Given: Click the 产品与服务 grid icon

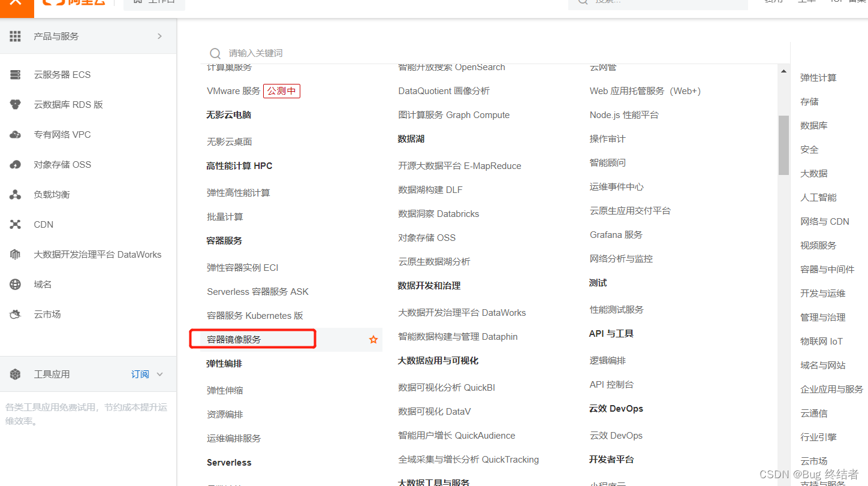Looking at the screenshot, I should [x=15, y=37].
